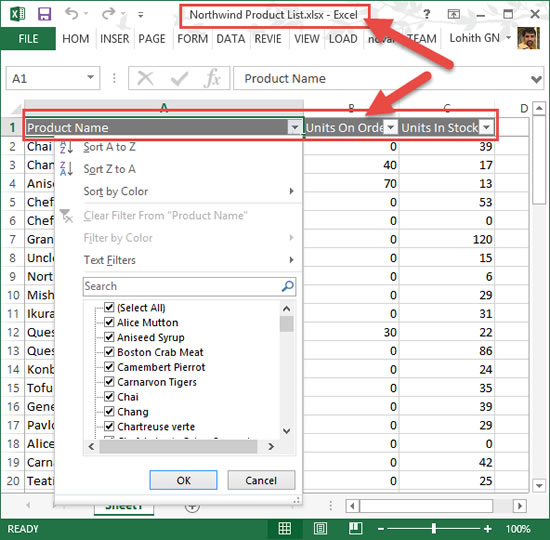Viewport: 550px width, 540px height.
Task: Click Product Name filter dropdown arrow
Action: (x=295, y=127)
